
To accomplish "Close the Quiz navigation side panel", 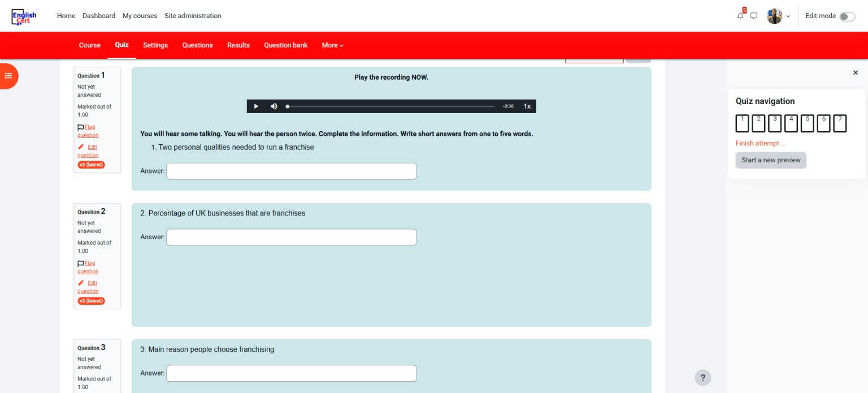I will coord(855,73).
